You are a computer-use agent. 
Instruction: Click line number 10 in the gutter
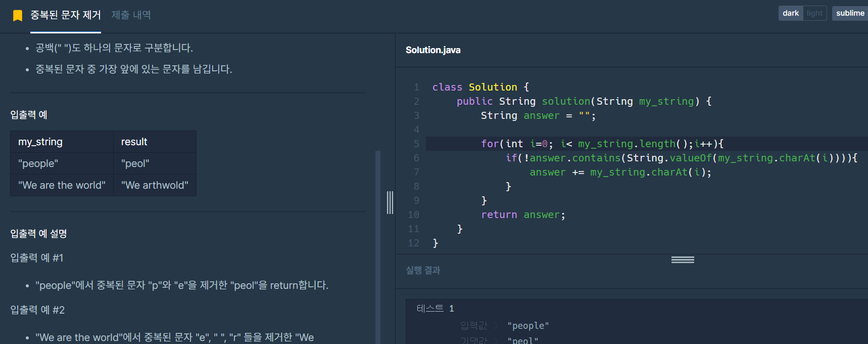(414, 214)
